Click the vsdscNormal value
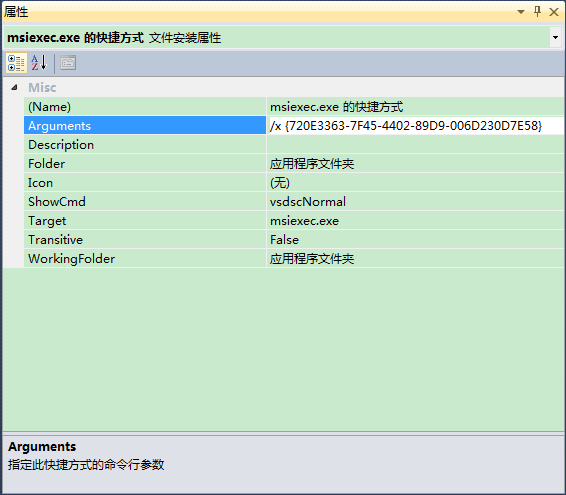 308,201
